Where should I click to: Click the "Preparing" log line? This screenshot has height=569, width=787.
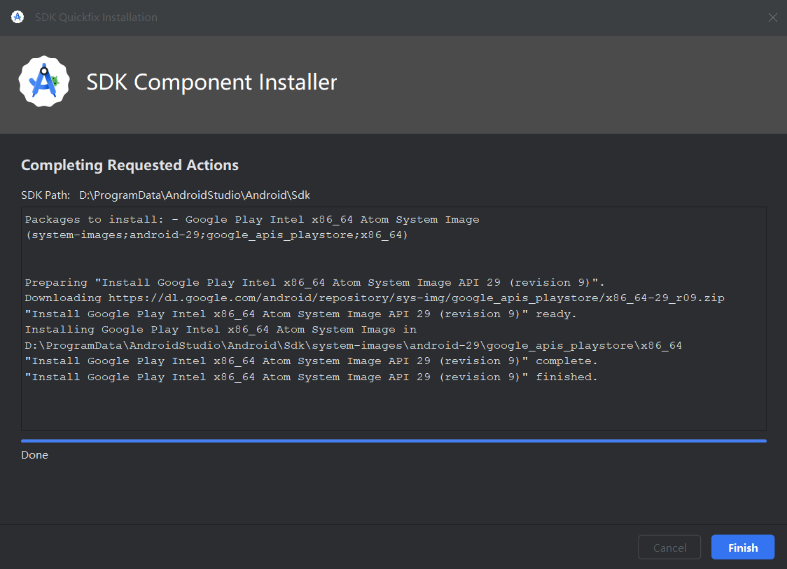tap(314, 282)
